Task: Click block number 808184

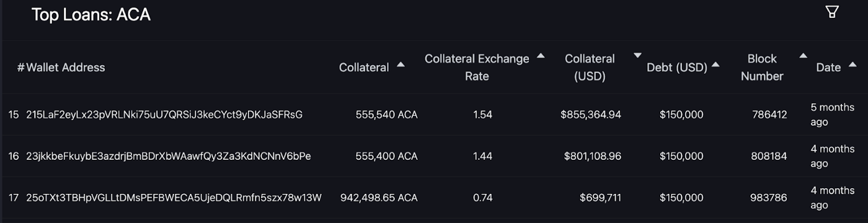Action: point(769,156)
